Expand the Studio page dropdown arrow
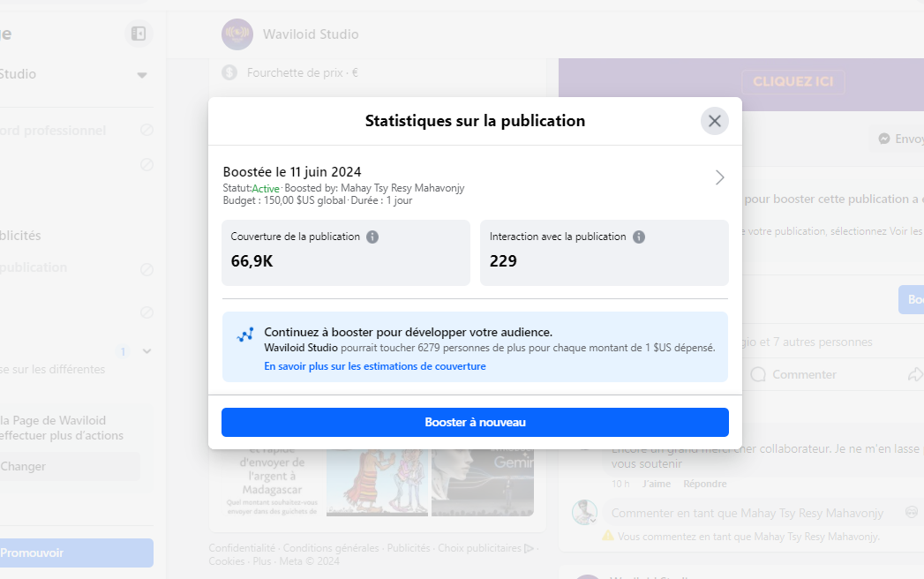Image resolution: width=924 pixels, height=579 pixels. 142,75
